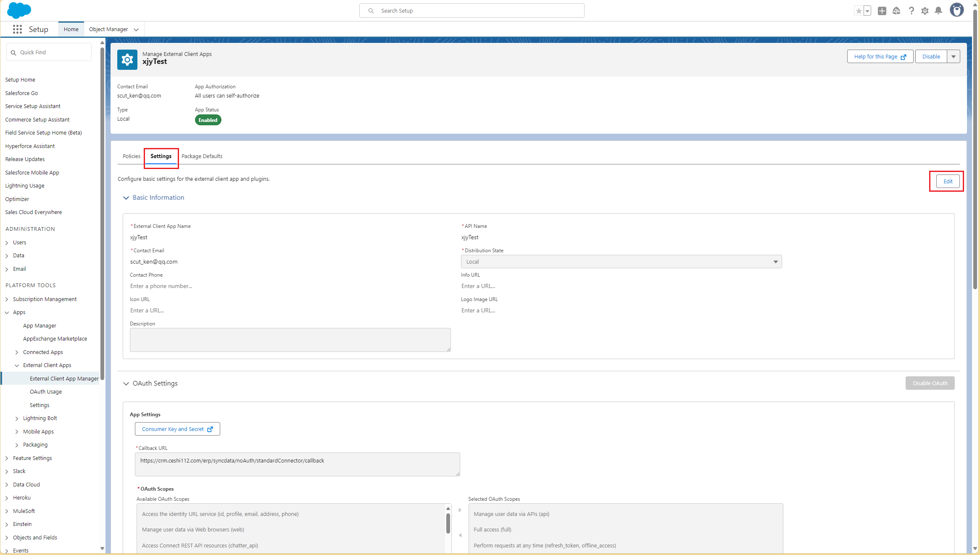This screenshot has height=555, width=980.
Task: Click the Favorites star icon
Action: pos(859,11)
